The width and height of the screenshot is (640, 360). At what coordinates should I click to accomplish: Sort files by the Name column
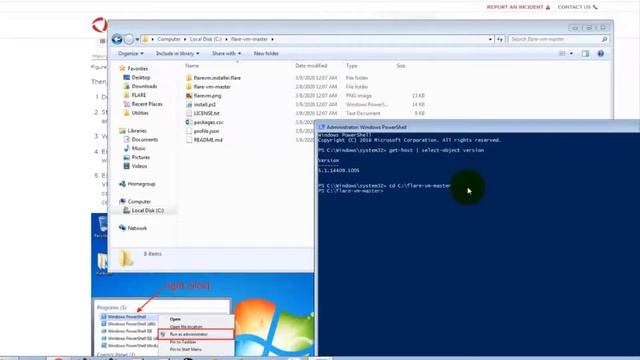click(192, 66)
